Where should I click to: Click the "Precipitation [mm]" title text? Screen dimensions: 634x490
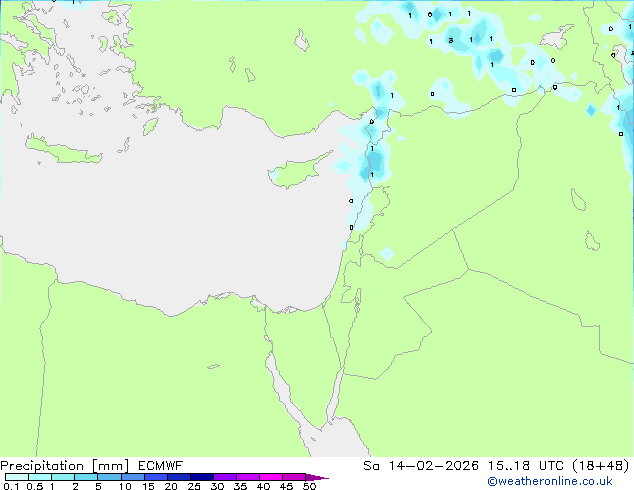[64, 466]
